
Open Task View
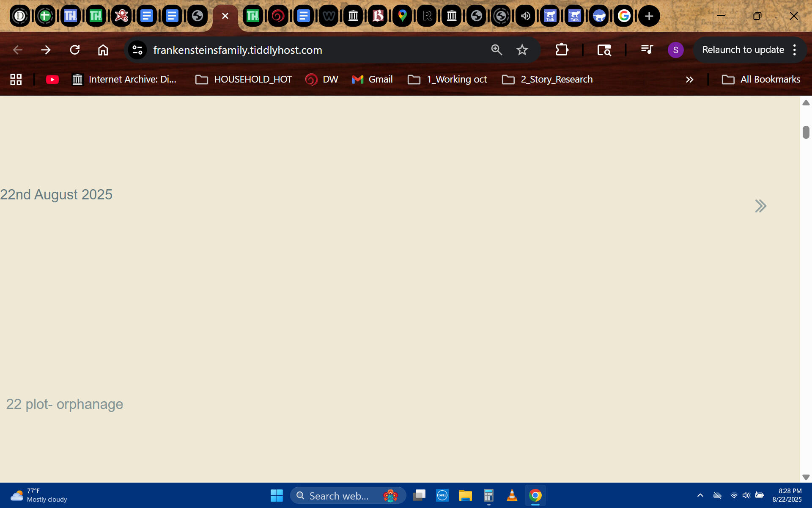click(x=419, y=496)
